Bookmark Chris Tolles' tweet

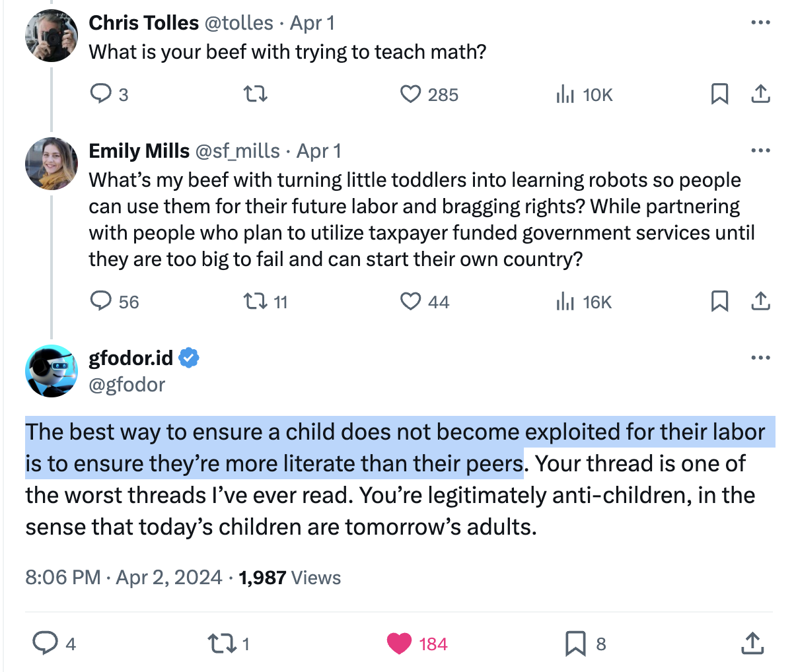click(x=719, y=94)
